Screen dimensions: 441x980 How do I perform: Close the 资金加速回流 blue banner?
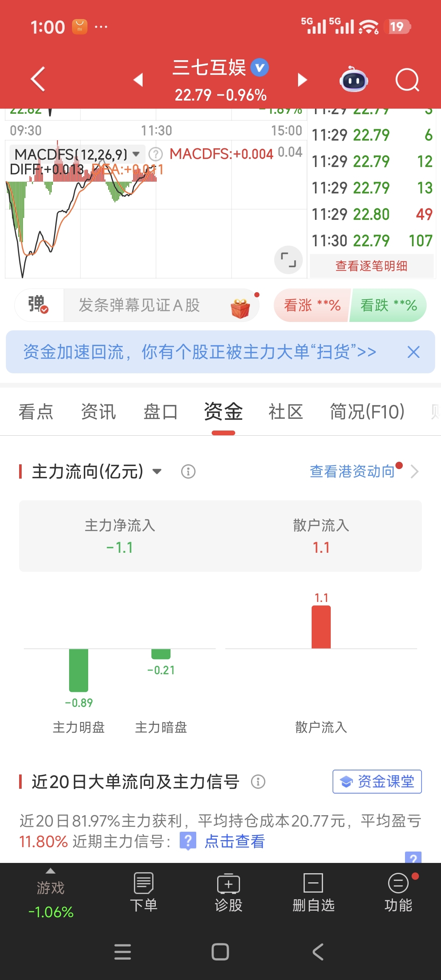(x=413, y=352)
